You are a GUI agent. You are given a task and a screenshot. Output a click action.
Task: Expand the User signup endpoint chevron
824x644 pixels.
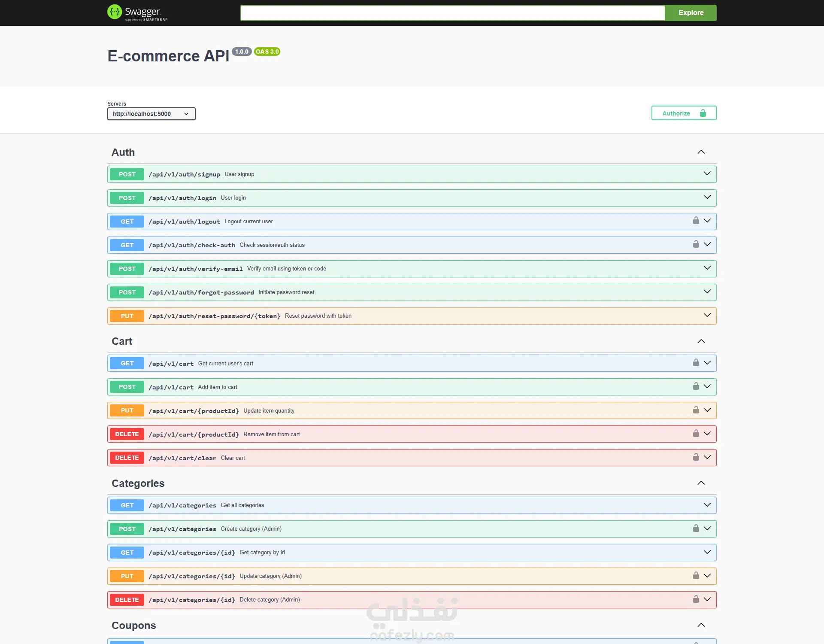[x=707, y=173]
